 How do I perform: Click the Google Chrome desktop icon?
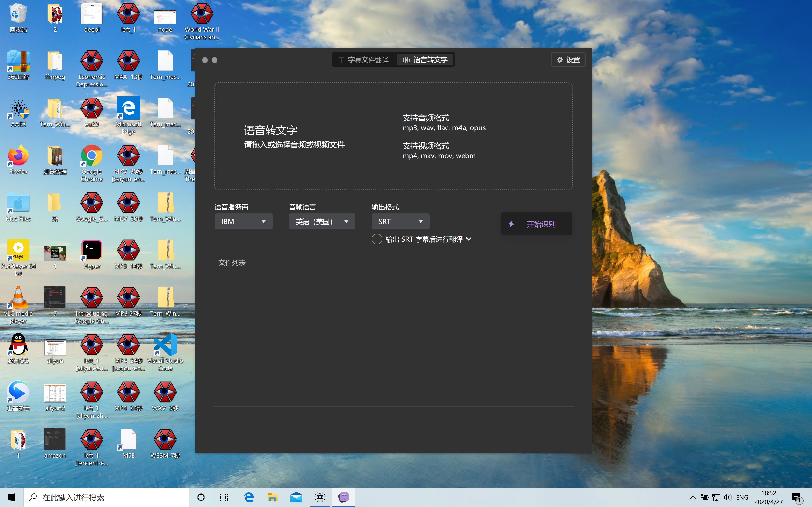pyautogui.click(x=92, y=157)
